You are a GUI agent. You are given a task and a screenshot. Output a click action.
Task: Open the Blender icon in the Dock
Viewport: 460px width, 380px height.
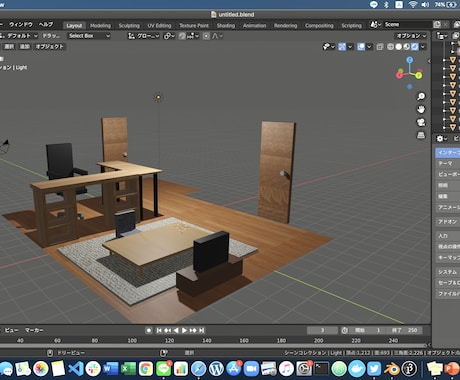392,369
